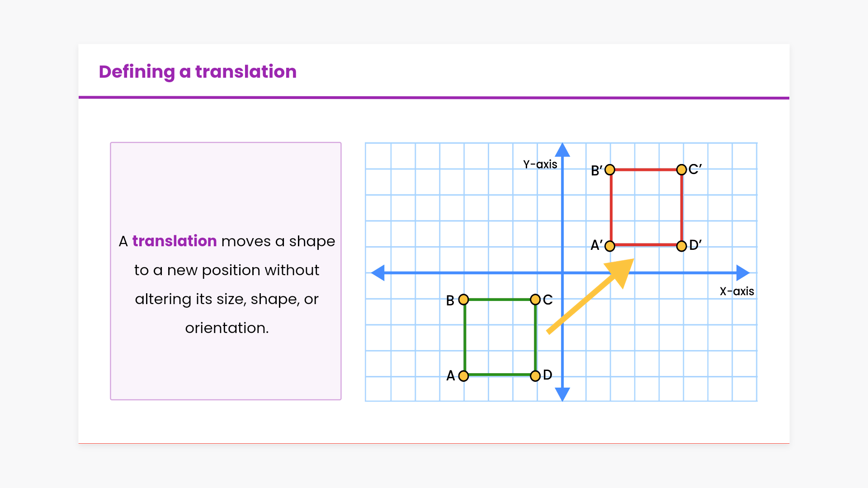The height and width of the screenshot is (488, 868).
Task: Click the origin where the axes intersect
Action: coord(562,273)
